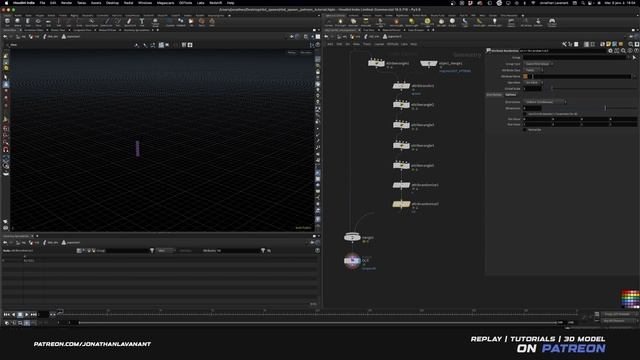Open the Render menu
The width and height of the screenshot is (640, 360).
point(66,2)
